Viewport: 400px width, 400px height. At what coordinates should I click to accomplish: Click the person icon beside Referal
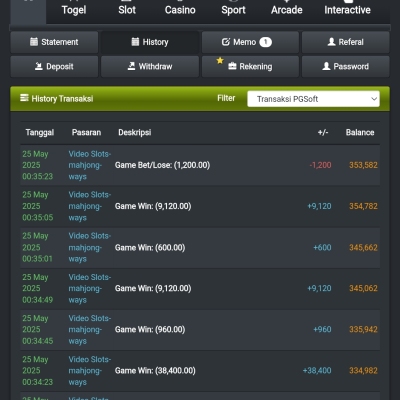click(x=331, y=42)
